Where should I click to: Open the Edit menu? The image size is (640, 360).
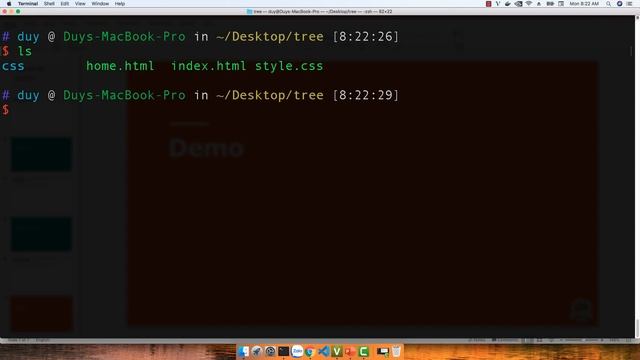(x=64, y=4)
